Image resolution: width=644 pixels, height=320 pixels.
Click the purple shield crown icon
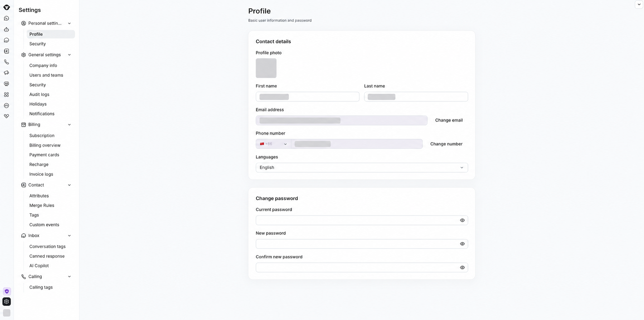tap(7, 291)
